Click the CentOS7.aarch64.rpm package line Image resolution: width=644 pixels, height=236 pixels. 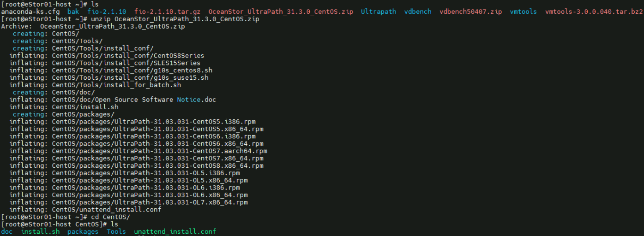click(159, 151)
